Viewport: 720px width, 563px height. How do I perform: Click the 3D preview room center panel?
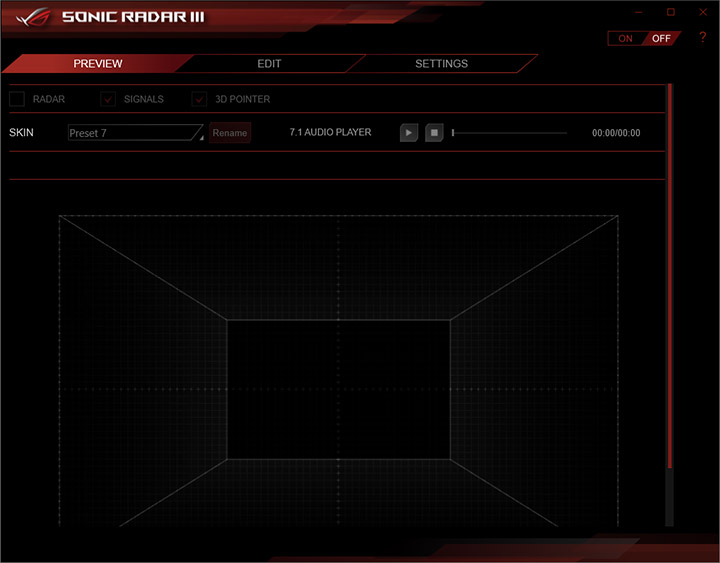338,389
